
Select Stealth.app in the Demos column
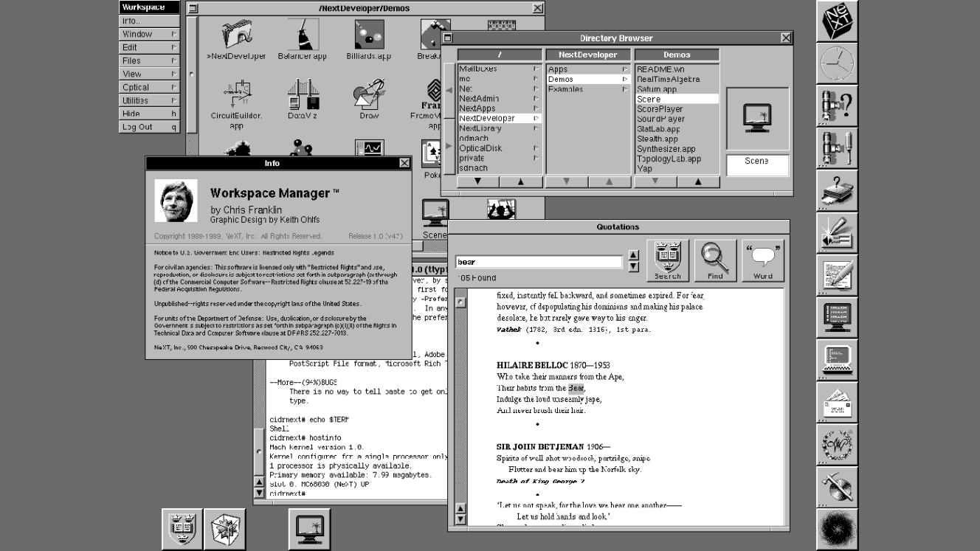coord(677,139)
